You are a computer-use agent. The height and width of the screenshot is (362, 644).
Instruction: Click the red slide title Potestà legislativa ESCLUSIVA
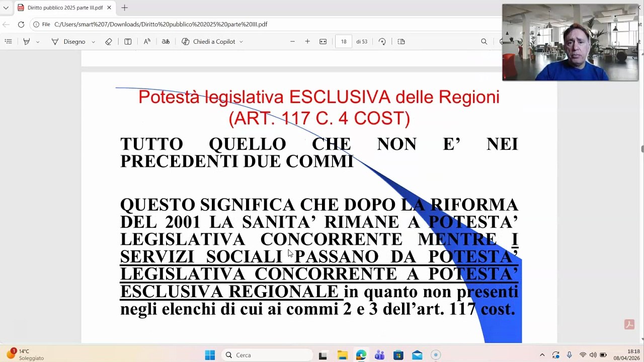pos(319,108)
